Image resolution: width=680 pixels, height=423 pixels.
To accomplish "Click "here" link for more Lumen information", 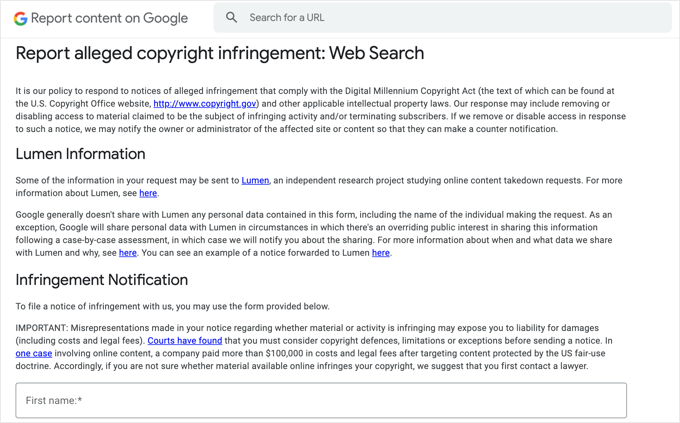I will [148, 194].
